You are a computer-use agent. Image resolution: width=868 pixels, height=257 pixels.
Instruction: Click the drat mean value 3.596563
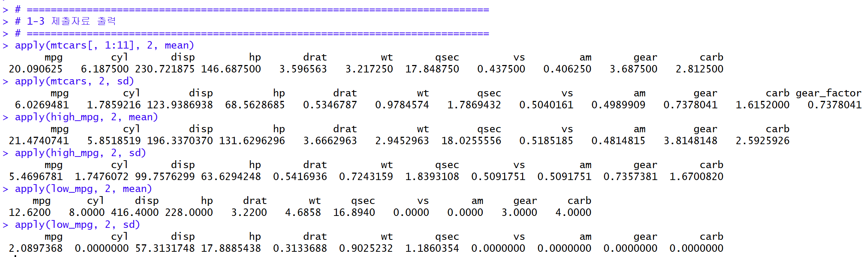pyautogui.click(x=303, y=69)
